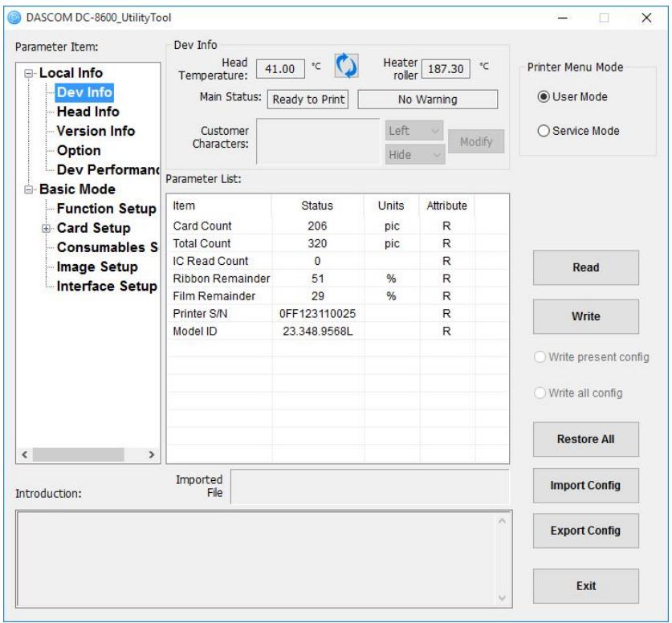Open the Left alignment dropdown
This screenshot has width=672, height=623.
click(414, 131)
